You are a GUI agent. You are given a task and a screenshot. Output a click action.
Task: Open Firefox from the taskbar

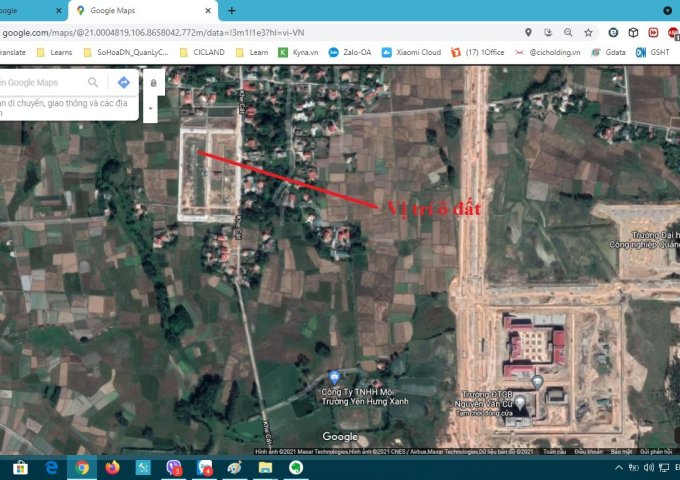[x=111, y=467]
